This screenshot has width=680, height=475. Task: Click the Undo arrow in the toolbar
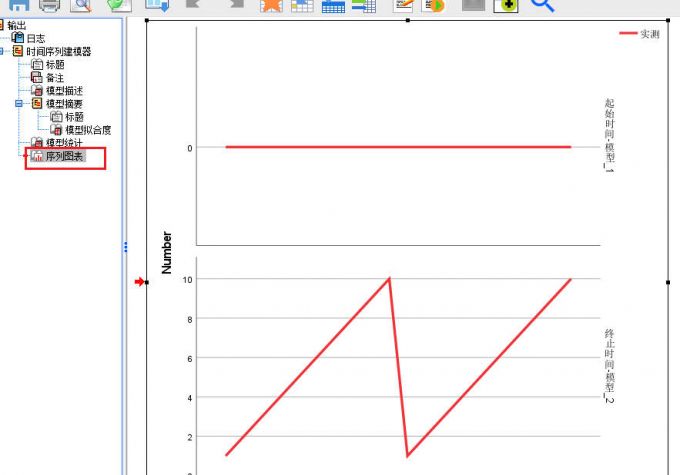point(192,4)
